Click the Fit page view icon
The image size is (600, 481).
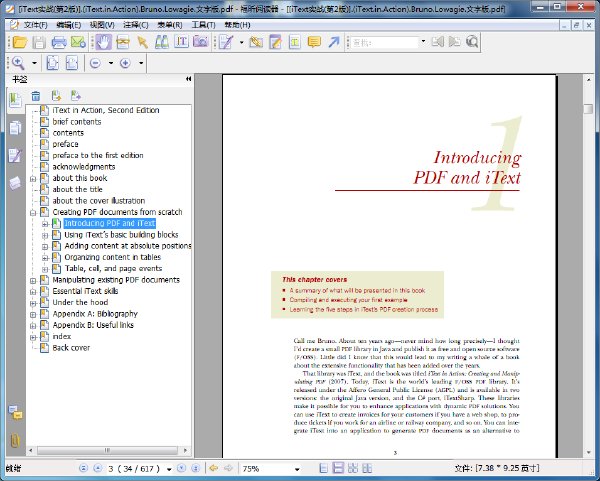(52, 63)
